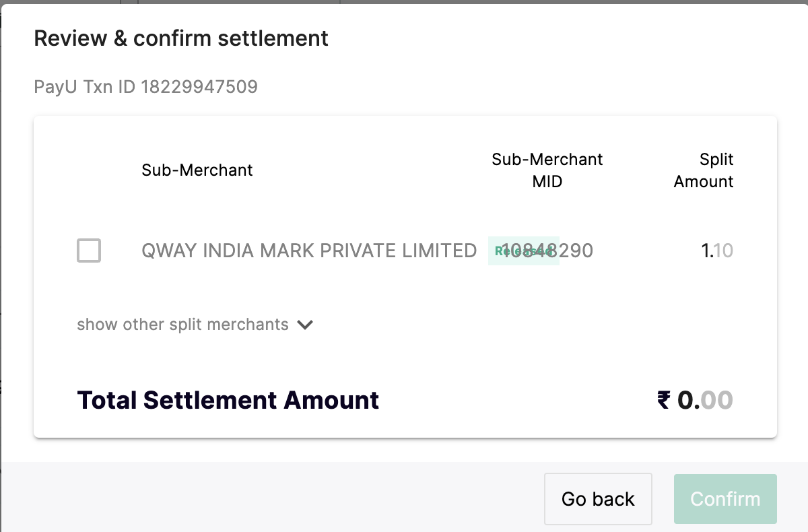Click 'show other split merchants' text
This screenshot has height=532, width=808.
click(182, 325)
